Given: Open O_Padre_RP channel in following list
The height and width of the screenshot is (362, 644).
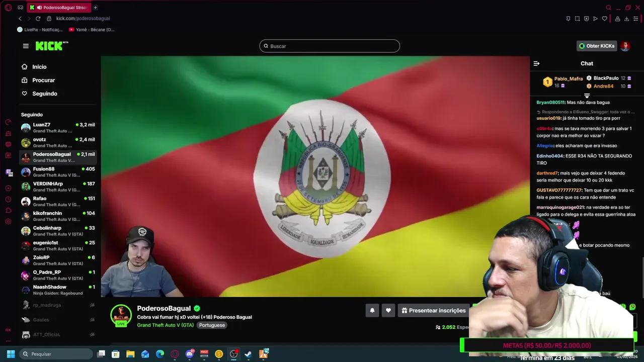Looking at the screenshot, I should (x=58, y=275).
